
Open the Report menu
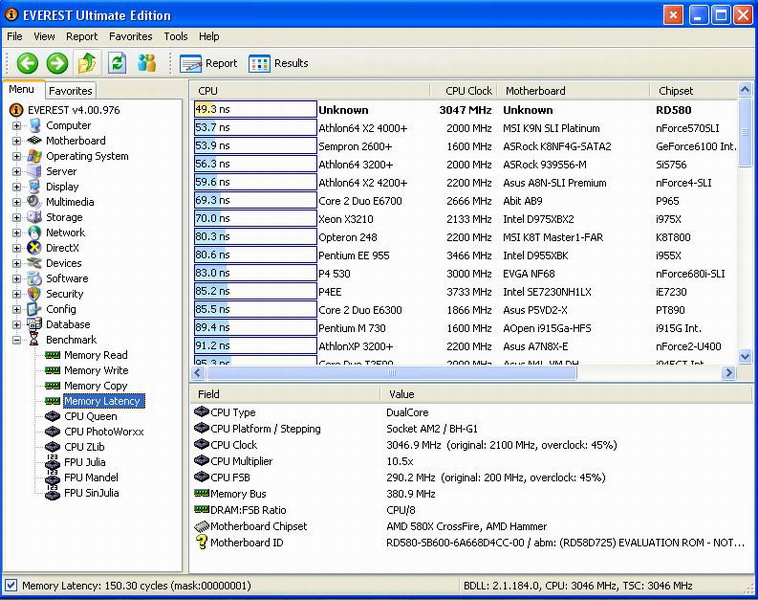pyautogui.click(x=82, y=36)
